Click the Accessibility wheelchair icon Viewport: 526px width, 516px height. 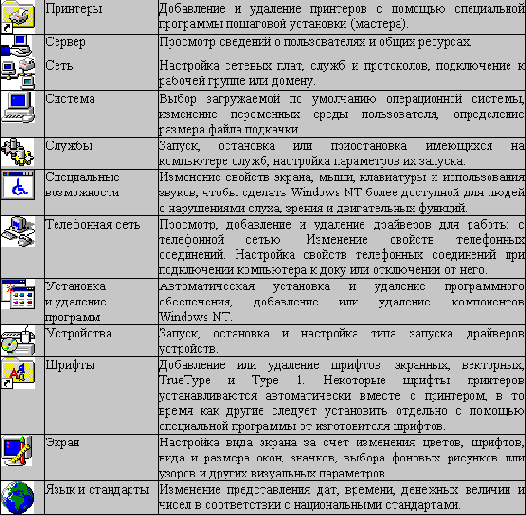(18, 185)
